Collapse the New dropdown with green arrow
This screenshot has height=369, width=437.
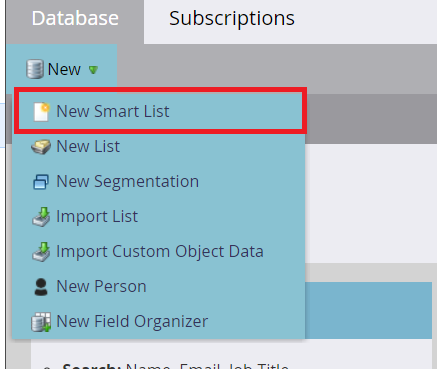point(93,70)
